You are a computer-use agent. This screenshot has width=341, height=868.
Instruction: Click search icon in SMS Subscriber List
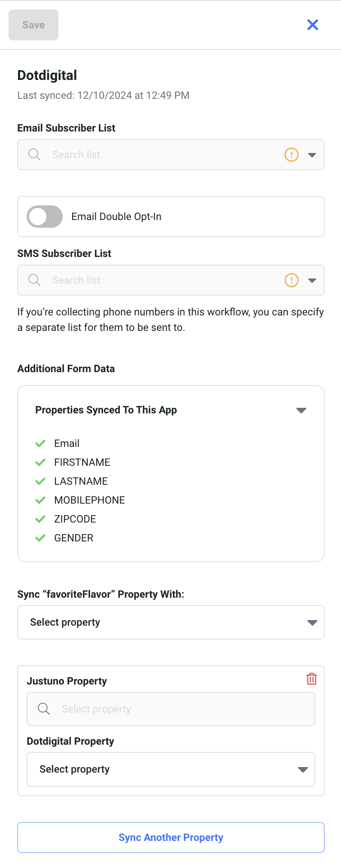coord(34,280)
